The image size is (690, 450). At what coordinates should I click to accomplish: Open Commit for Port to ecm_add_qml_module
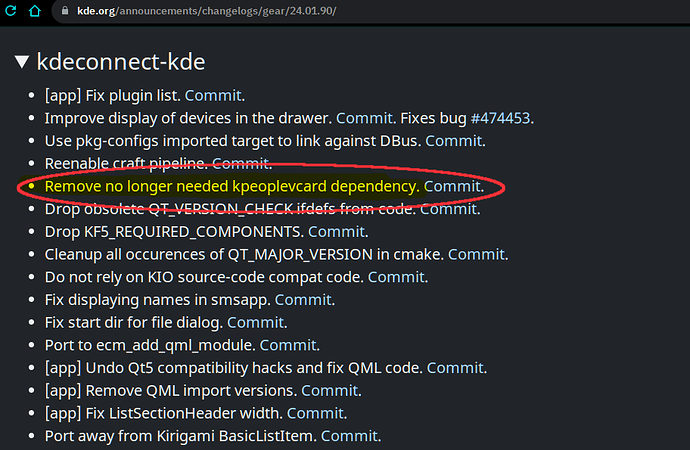pos(288,345)
